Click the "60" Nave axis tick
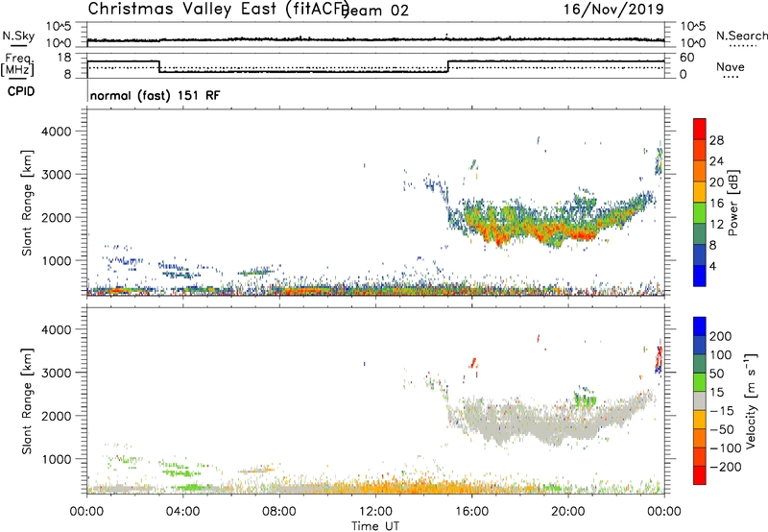 tap(687, 58)
